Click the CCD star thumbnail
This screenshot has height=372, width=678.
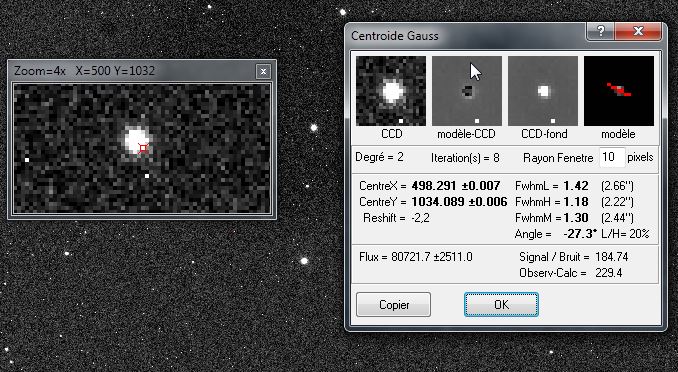pyautogui.click(x=391, y=91)
